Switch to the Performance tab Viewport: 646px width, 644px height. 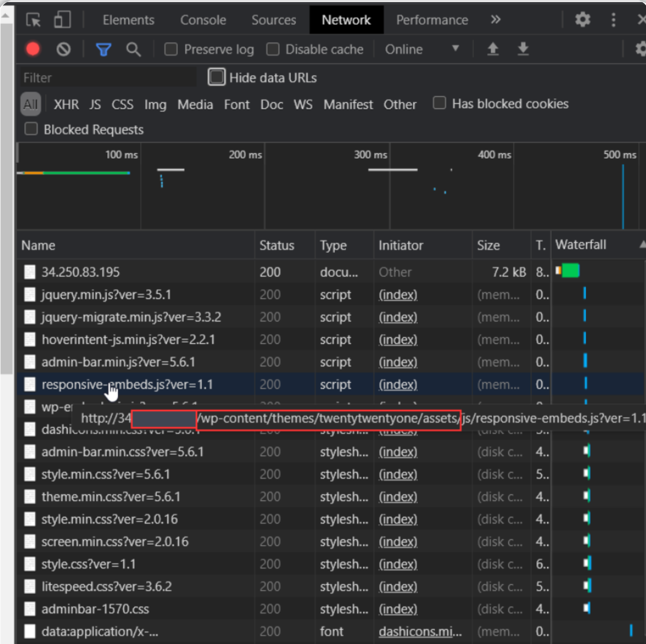pos(432,20)
